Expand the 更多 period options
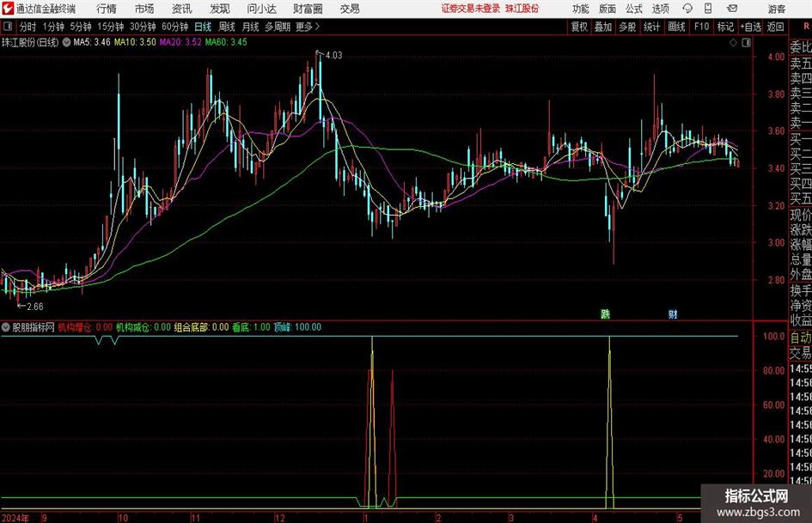The width and height of the screenshot is (812, 523). click(x=308, y=27)
